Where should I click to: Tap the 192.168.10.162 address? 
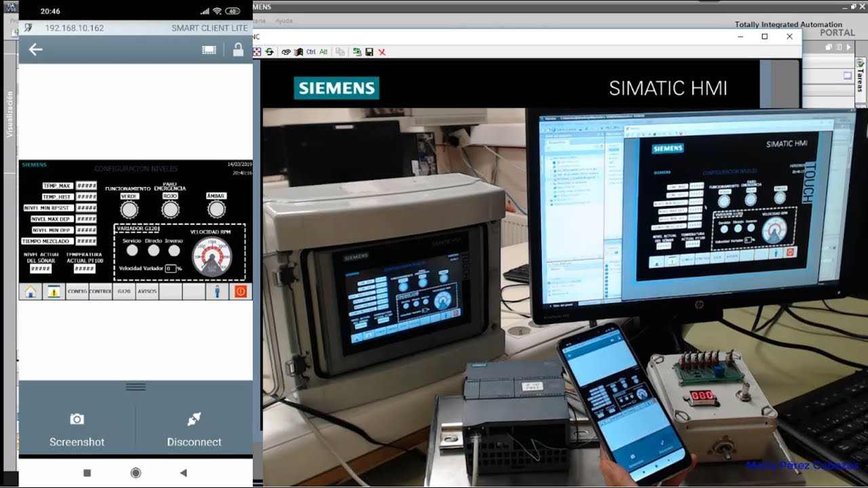[75, 28]
